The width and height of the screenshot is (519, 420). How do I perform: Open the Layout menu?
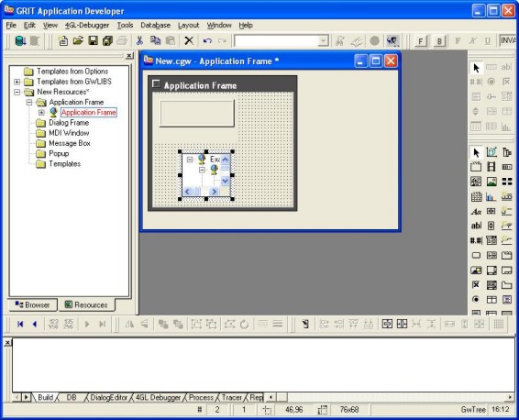coord(188,25)
